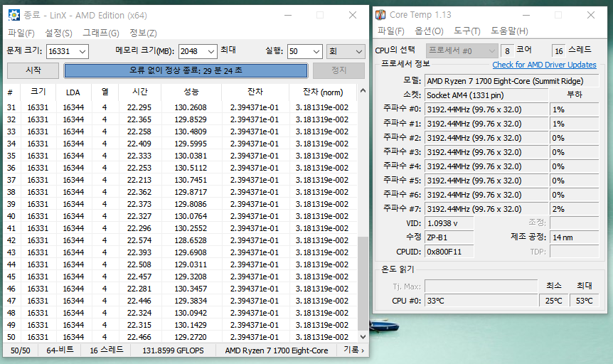The image size is (613, 364).
Task: Click the 잔차 column header
Action: 255,92
